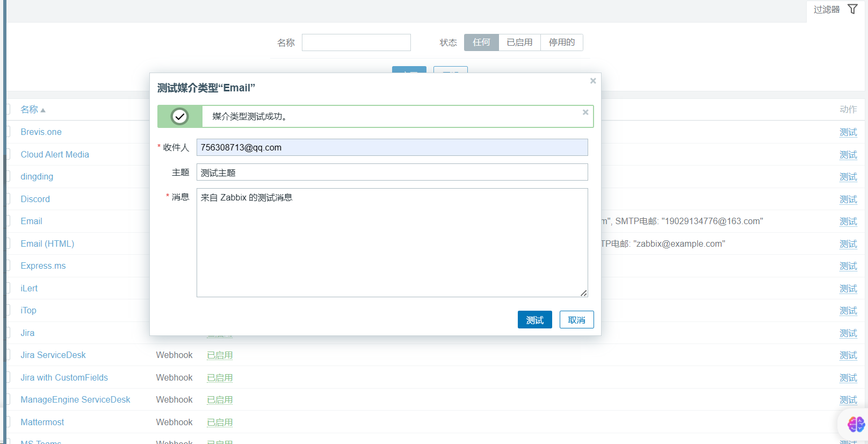Tick the checkbox for Brevis.one row

point(8,132)
